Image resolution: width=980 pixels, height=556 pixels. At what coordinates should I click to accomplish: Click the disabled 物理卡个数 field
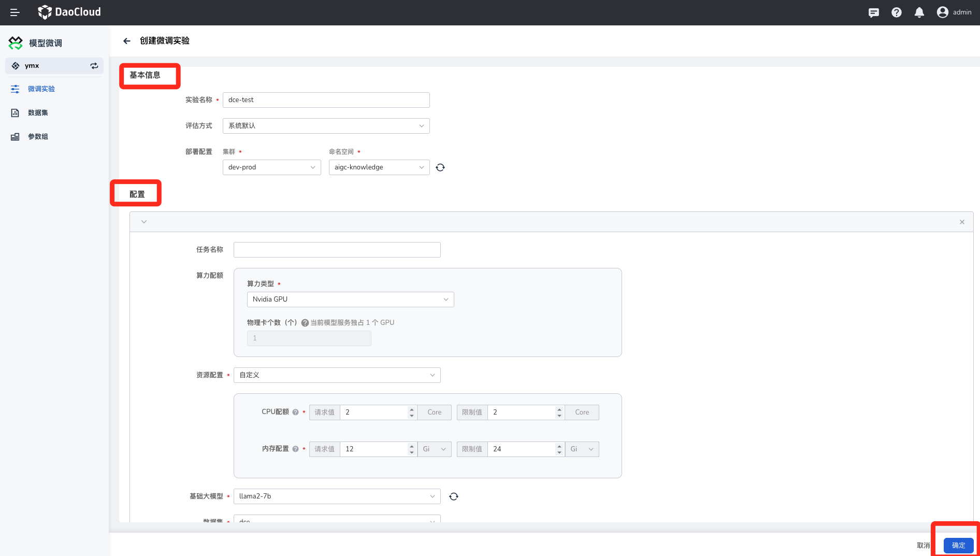click(x=309, y=338)
